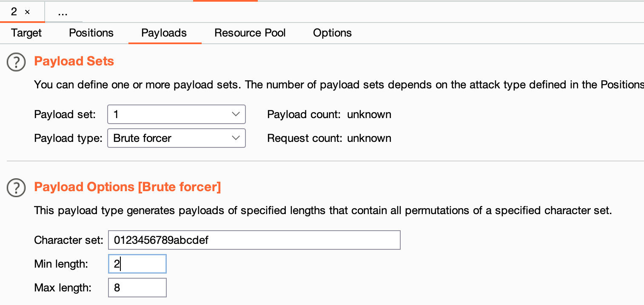Close the attack tab numbered 2
The height and width of the screenshot is (305, 644).
click(27, 12)
